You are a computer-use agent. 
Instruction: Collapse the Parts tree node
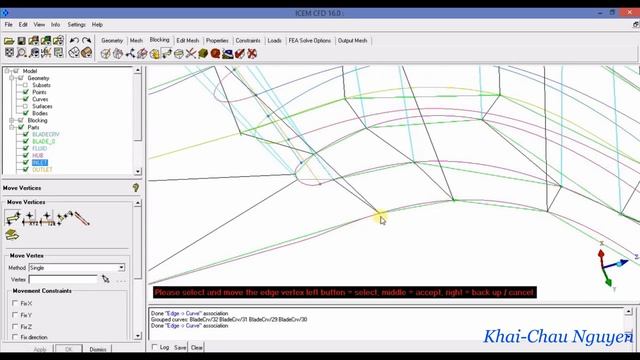(12, 127)
